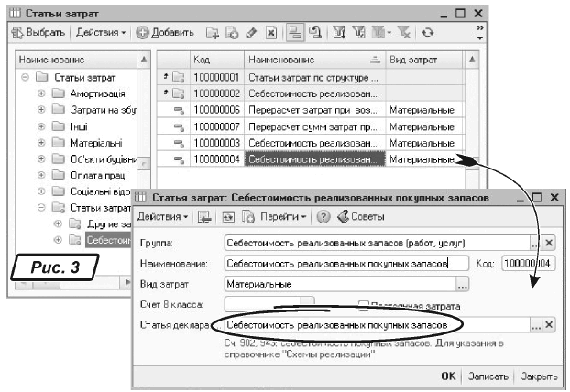The width and height of the screenshot is (570, 392).
Task: Click the mark for deletion icon
Action: click(271, 33)
